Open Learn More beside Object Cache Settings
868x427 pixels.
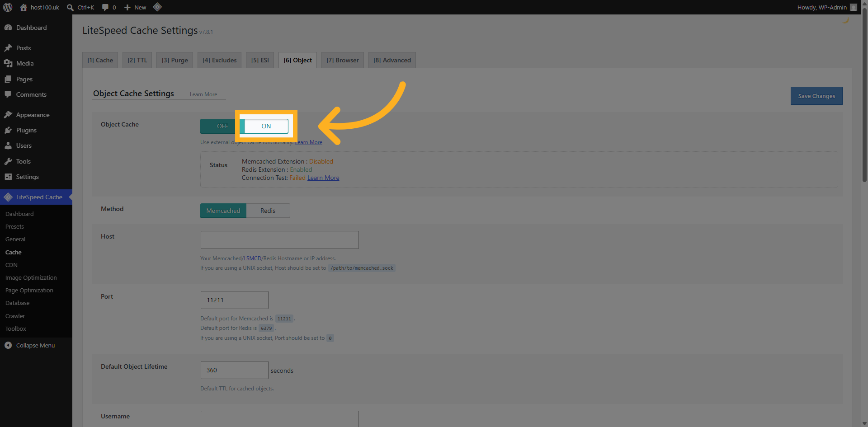tap(203, 94)
